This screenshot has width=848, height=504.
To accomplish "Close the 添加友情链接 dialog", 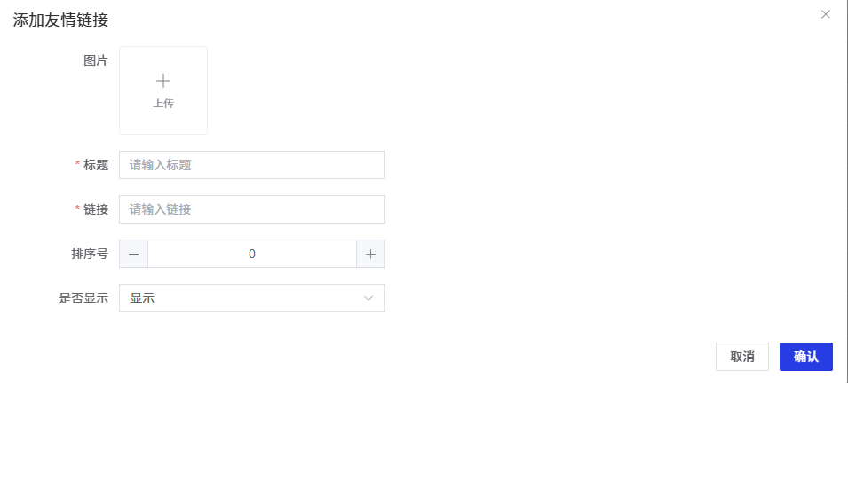I will [x=826, y=14].
